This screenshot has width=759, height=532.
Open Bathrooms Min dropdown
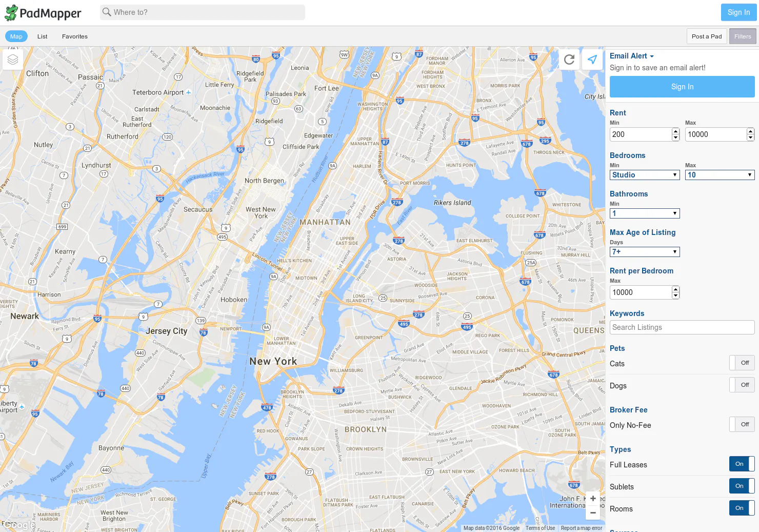click(645, 213)
